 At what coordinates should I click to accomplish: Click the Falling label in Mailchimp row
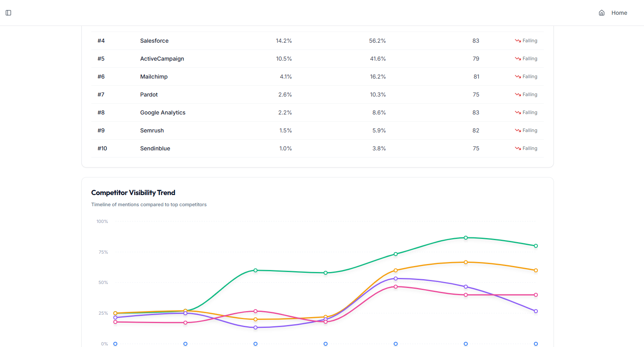[x=530, y=77]
